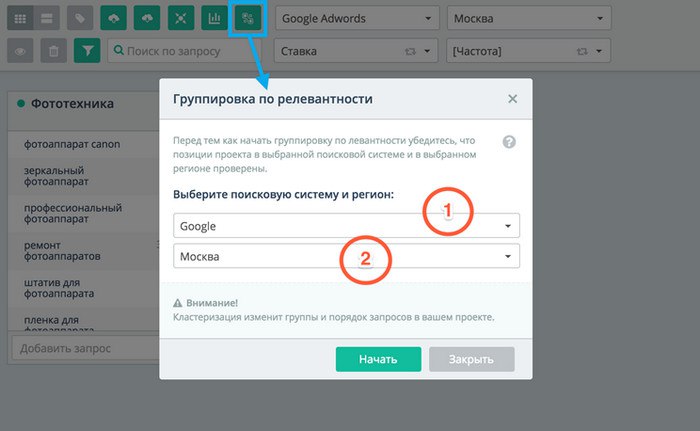
Task: Open the Москва region dropdown in dialog
Action: click(x=346, y=256)
